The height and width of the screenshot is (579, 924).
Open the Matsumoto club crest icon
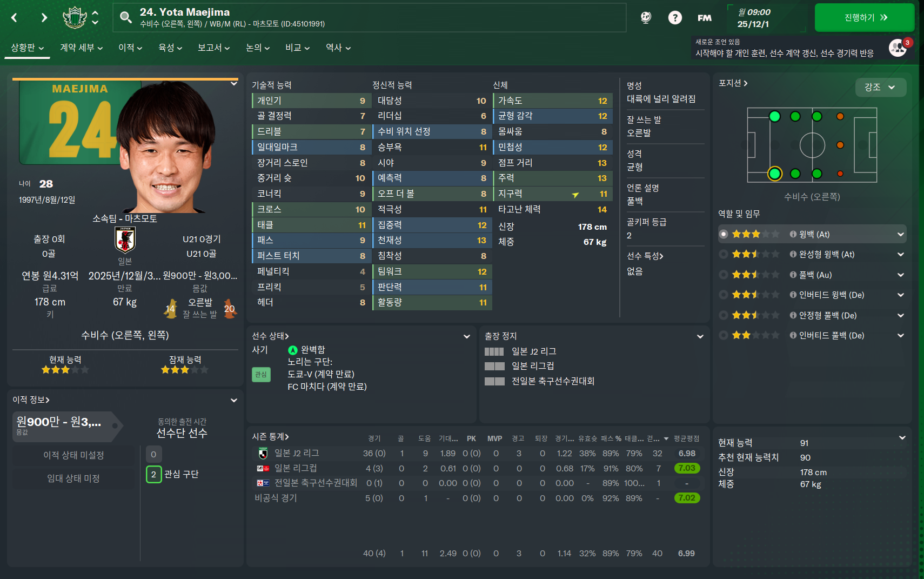click(x=75, y=18)
